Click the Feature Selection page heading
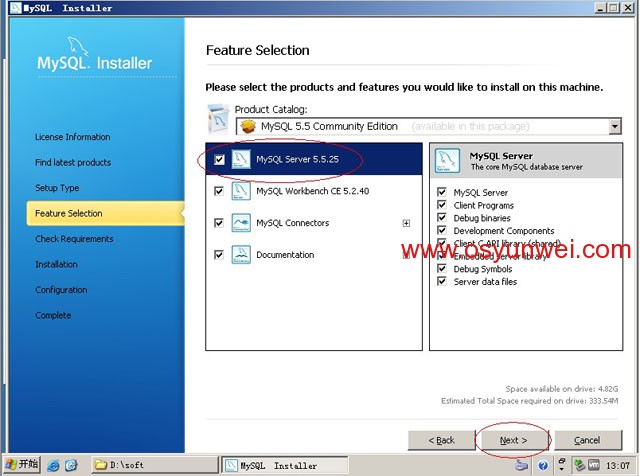 click(x=258, y=50)
